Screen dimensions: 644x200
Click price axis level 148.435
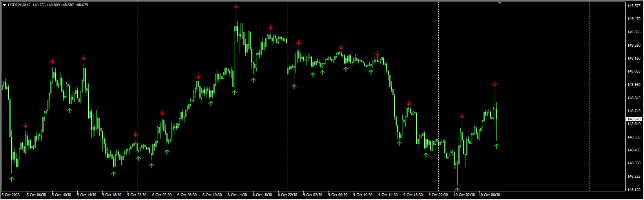click(634, 150)
